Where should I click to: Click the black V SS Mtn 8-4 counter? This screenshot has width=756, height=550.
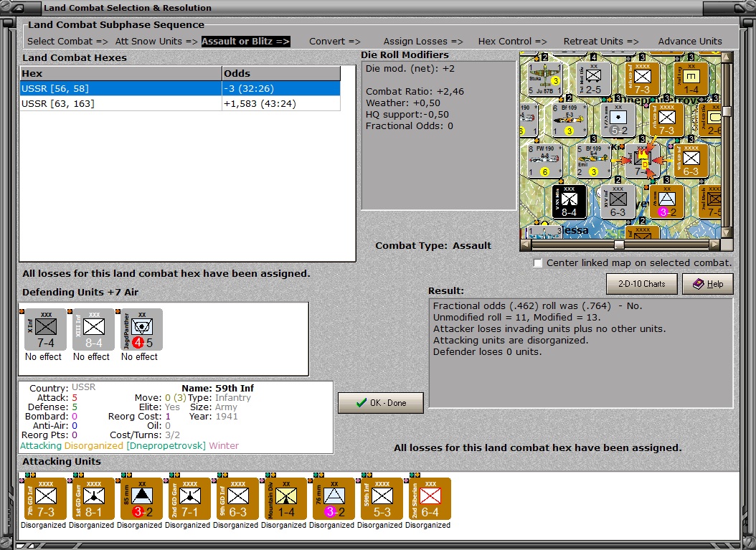[569, 201]
